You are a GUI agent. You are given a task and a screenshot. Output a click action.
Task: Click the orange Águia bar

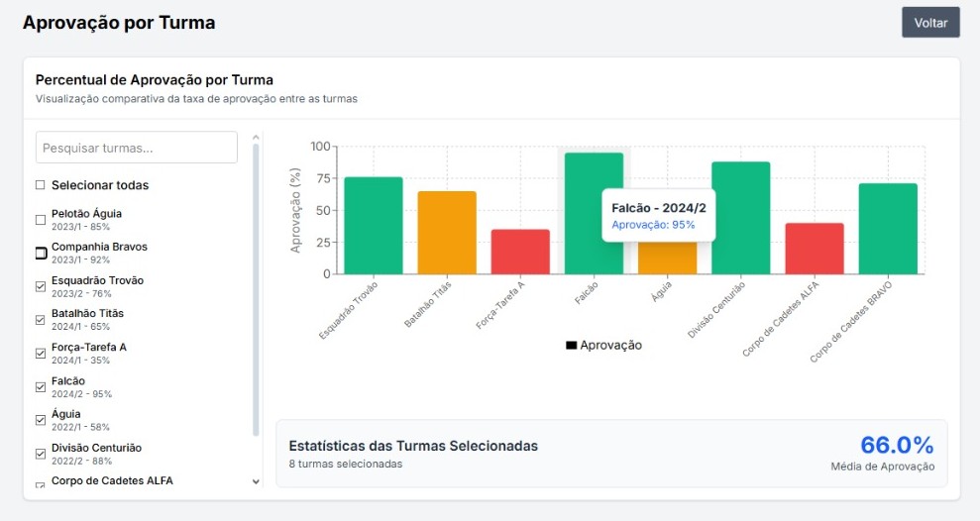(x=667, y=259)
